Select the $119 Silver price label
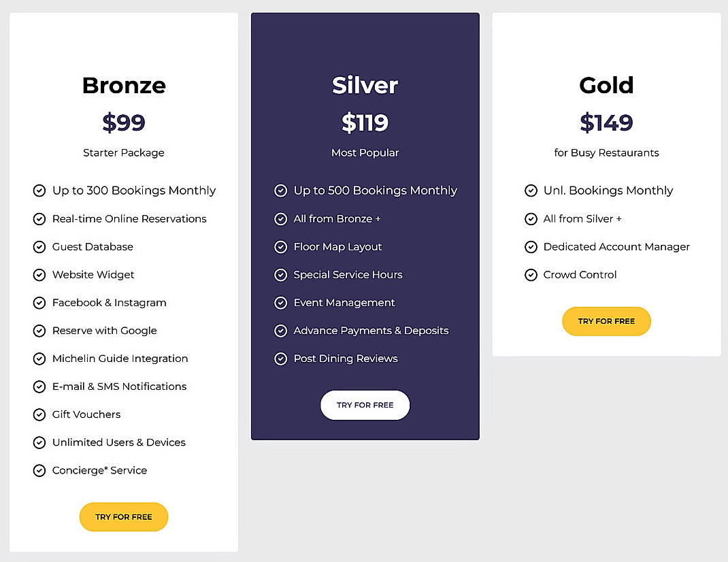The width and height of the screenshot is (728, 562). [365, 123]
